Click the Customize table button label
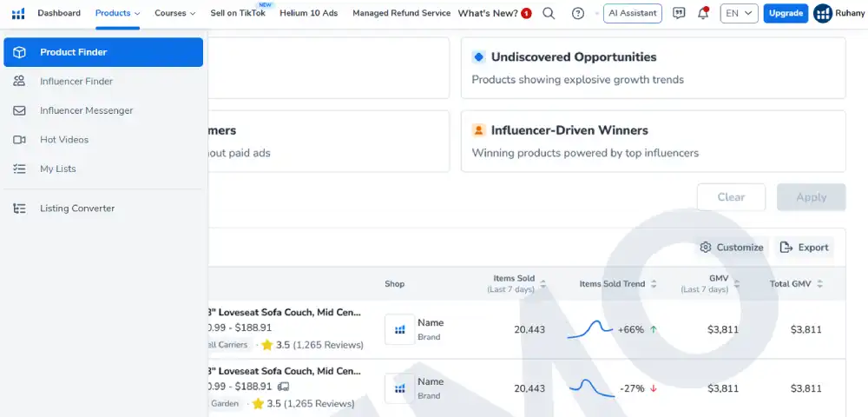 click(x=740, y=248)
